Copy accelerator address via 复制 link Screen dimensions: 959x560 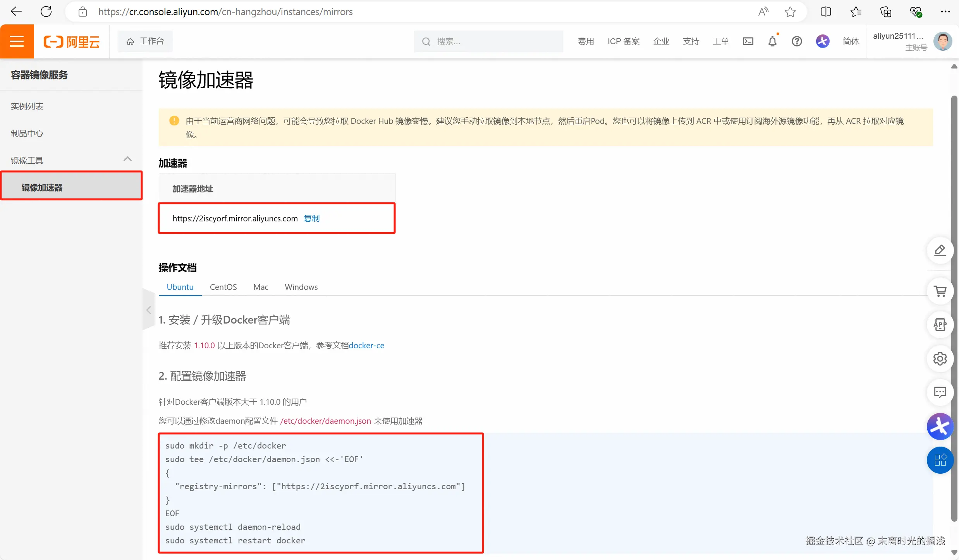click(311, 218)
